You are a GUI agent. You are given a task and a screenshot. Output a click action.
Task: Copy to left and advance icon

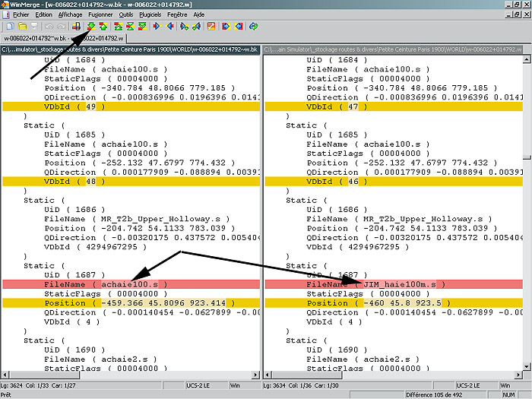tap(196, 26)
